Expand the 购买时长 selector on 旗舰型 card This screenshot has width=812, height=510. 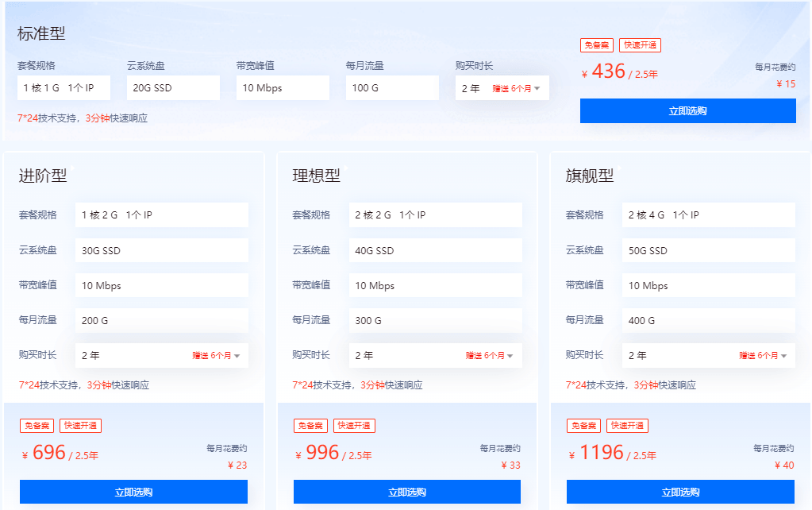[708, 355]
